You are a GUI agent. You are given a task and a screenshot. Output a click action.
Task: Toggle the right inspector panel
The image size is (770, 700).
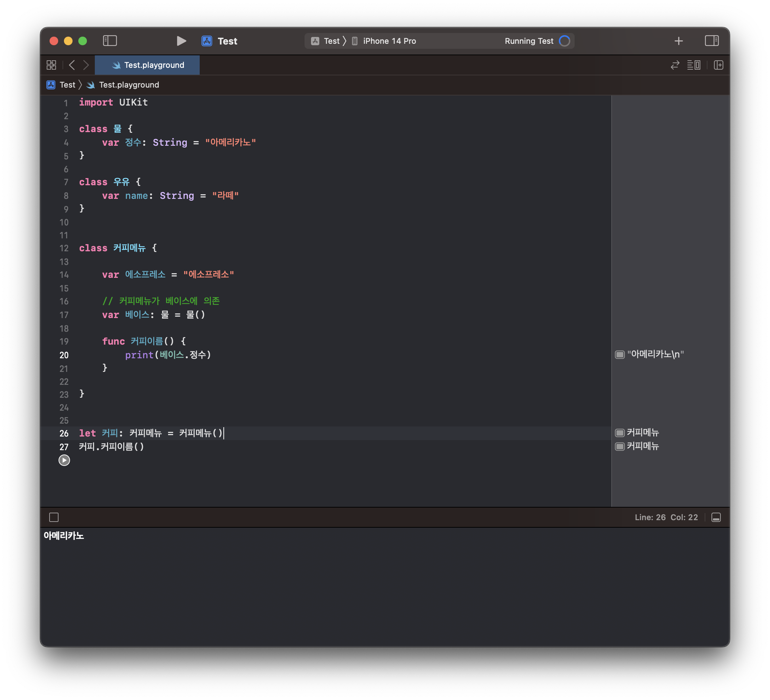tap(711, 41)
